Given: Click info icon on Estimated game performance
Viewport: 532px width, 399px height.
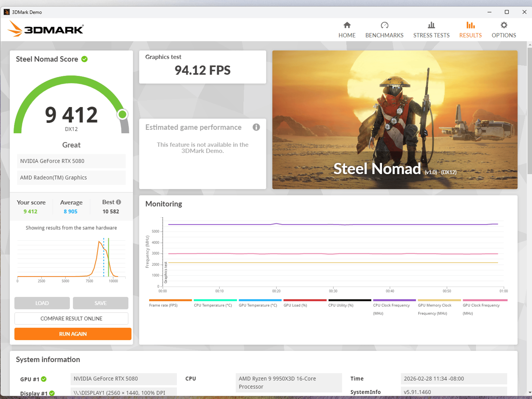Looking at the screenshot, I should point(256,127).
